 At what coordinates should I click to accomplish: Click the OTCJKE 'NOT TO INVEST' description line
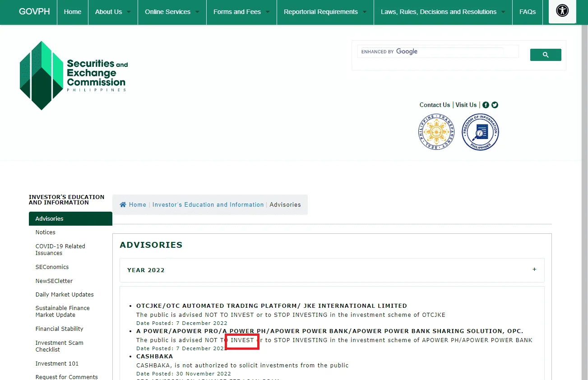click(x=291, y=315)
